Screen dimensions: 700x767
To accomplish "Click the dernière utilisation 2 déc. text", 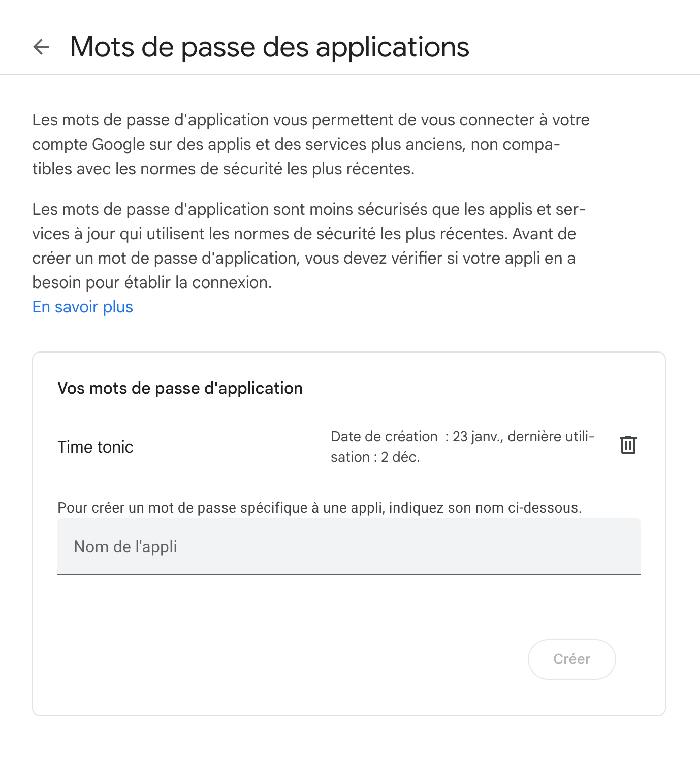I will [x=463, y=447].
